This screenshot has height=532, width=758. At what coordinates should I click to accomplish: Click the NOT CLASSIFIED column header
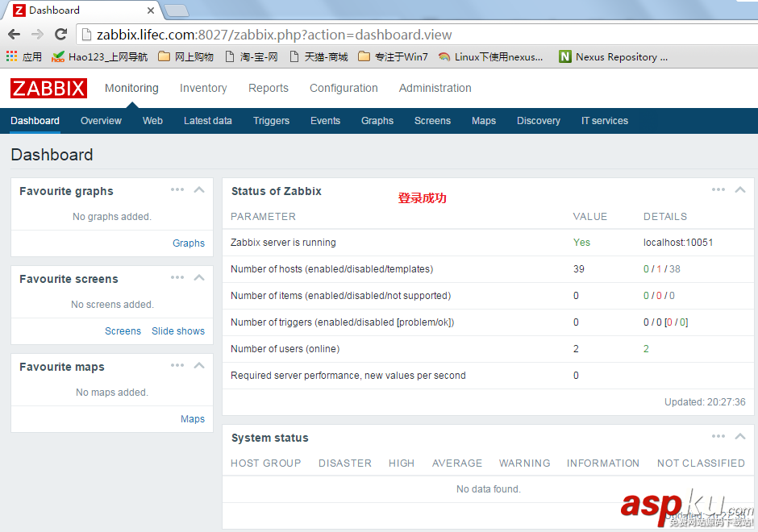coord(701,463)
